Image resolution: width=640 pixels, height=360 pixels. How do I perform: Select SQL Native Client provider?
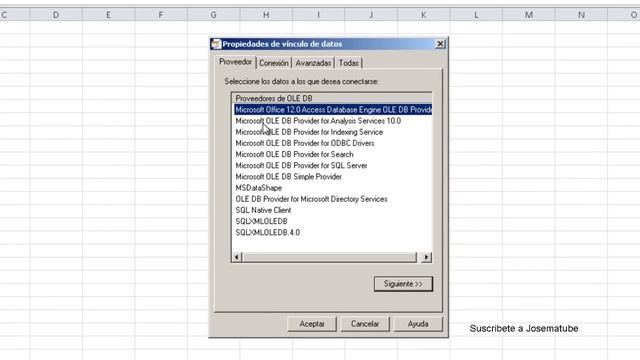[x=263, y=210]
